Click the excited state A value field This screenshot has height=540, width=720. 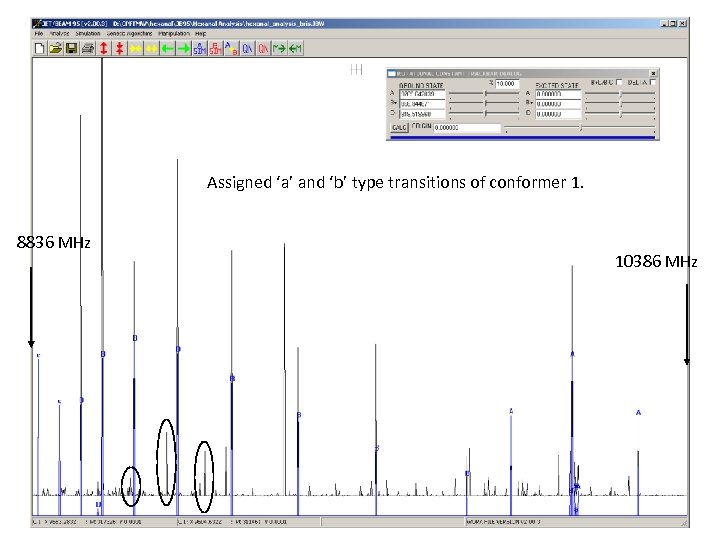tap(558, 94)
